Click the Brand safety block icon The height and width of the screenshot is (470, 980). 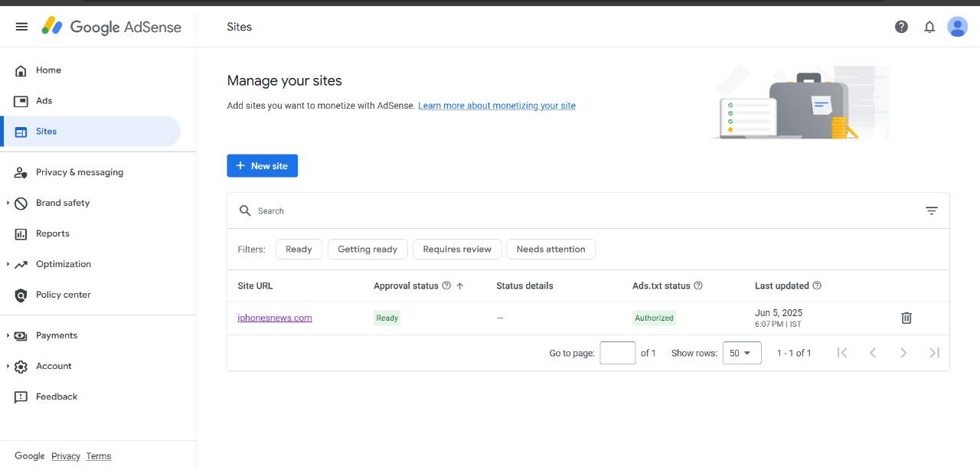[x=21, y=203]
